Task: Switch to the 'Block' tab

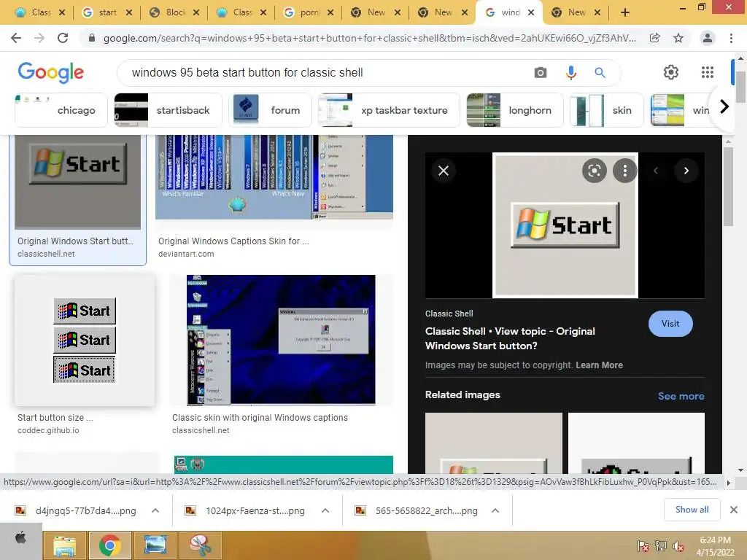Action: (174, 13)
